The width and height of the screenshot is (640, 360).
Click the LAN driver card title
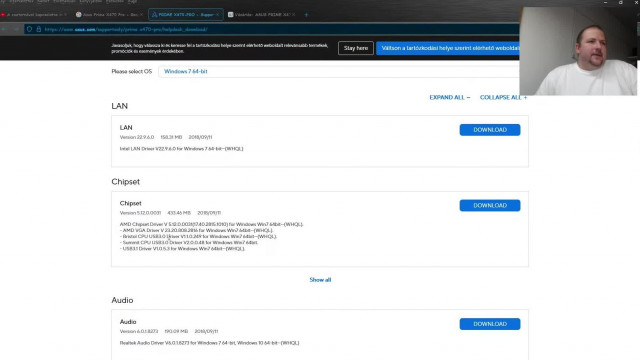126,127
